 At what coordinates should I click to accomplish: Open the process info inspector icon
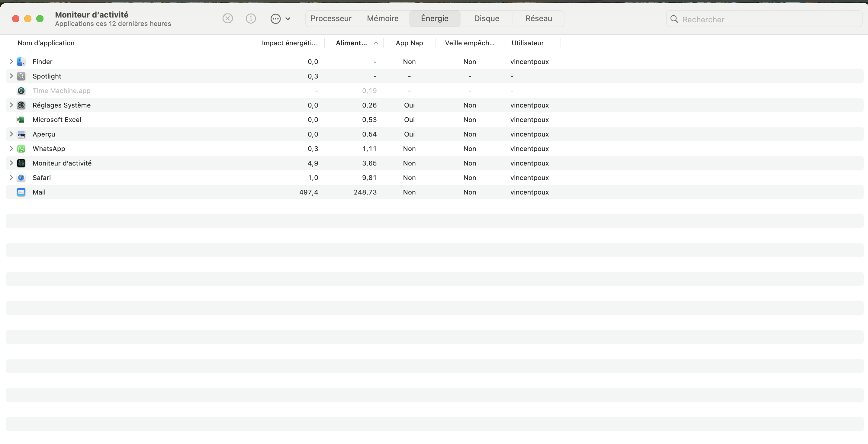251,18
